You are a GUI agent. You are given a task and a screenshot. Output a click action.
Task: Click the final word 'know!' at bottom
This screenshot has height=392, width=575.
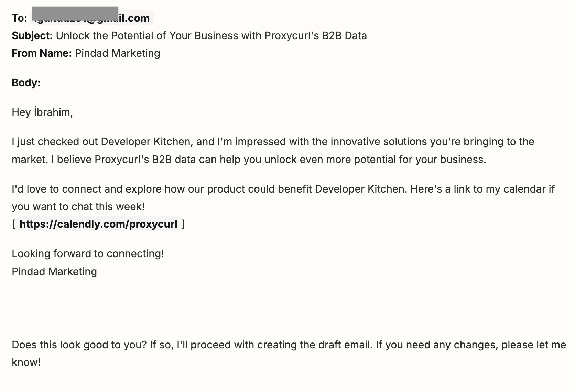[26, 362]
